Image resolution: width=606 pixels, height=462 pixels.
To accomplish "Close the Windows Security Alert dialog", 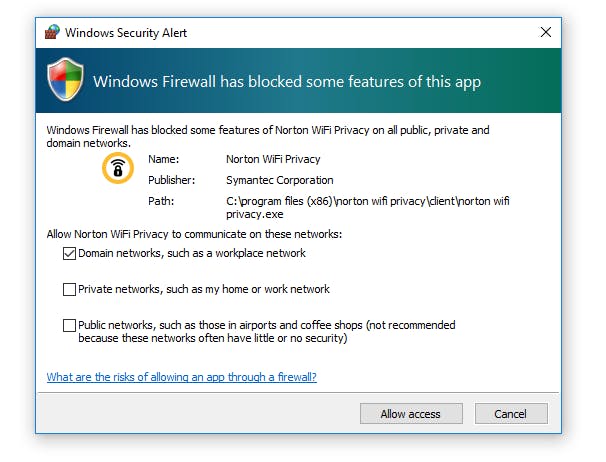I will 545,32.
